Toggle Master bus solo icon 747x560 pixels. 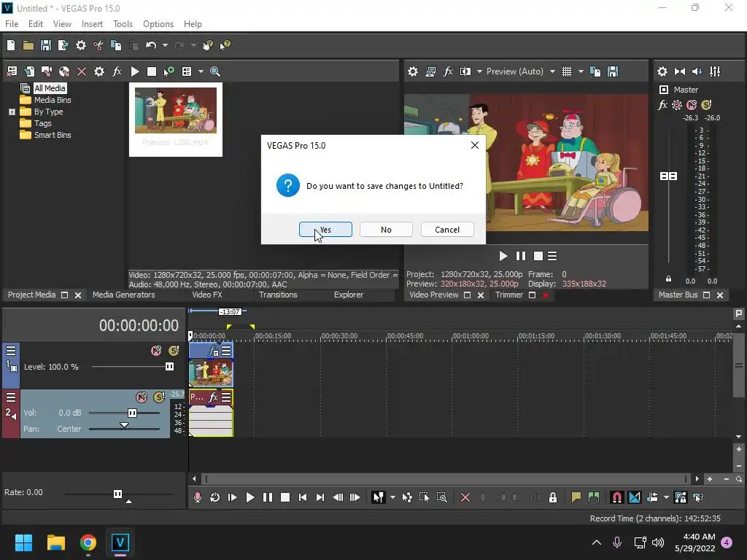pyautogui.click(x=706, y=105)
